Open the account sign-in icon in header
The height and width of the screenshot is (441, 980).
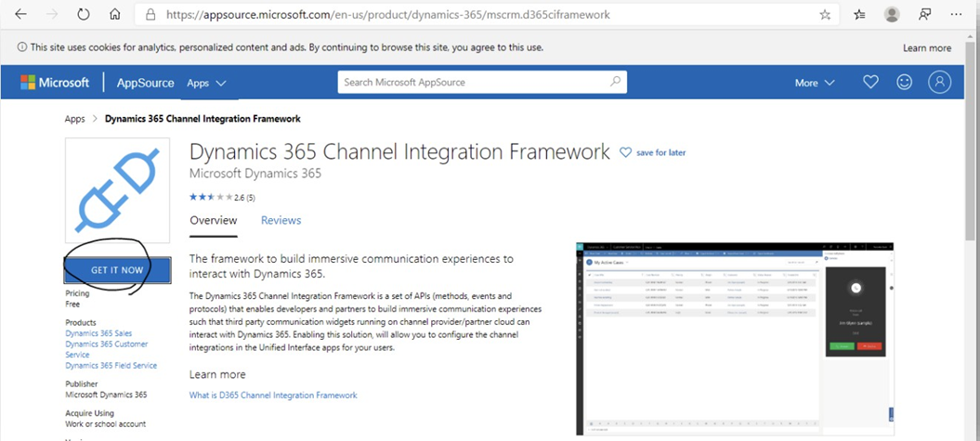point(939,82)
